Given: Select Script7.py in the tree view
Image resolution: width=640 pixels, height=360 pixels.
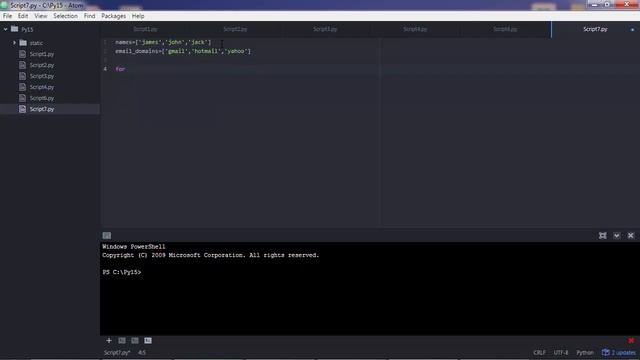Looking at the screenshot, I should (x=42, y=109).
